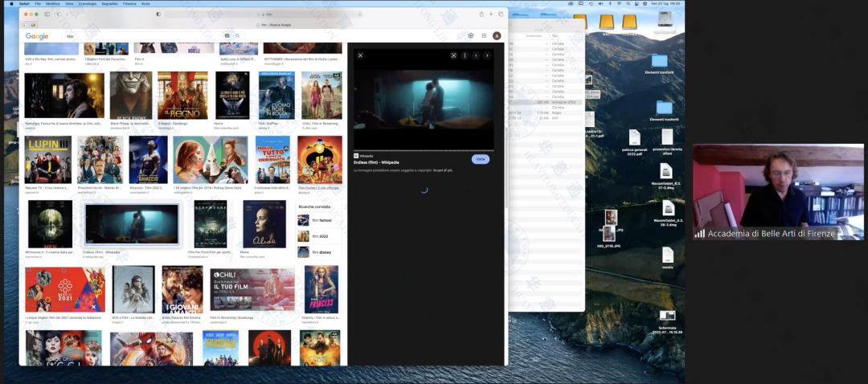Screen dimensions: 868x384
Task: Click the menu bar date and time
Action: click(x=666, y=3)
